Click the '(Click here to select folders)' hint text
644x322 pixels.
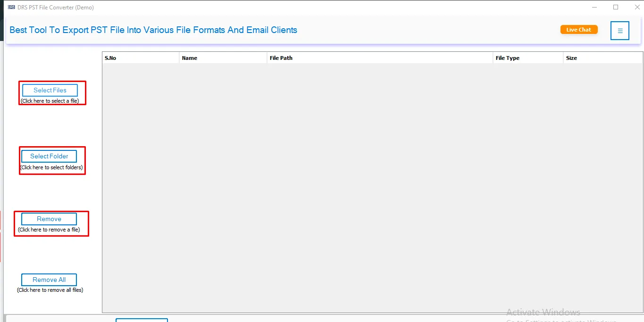click(x=51, y=167)
